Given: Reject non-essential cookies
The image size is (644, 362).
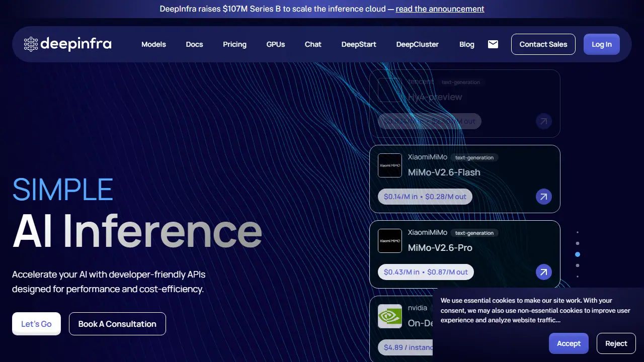Looking at the screenshot, I should point(616,343).
